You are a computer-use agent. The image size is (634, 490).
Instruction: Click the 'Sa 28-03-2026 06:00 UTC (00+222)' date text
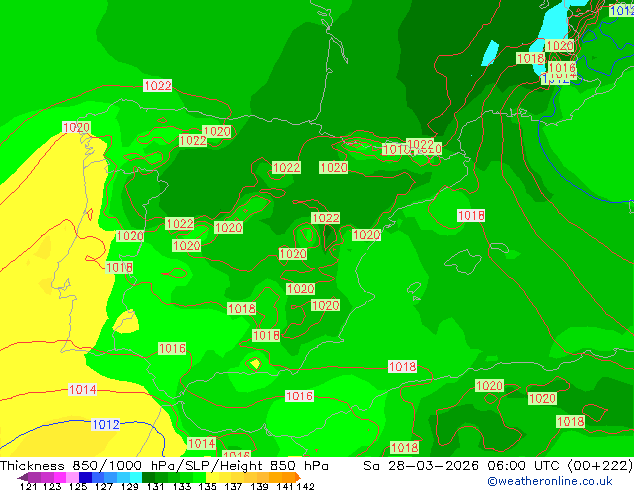[x=498, y=466]
